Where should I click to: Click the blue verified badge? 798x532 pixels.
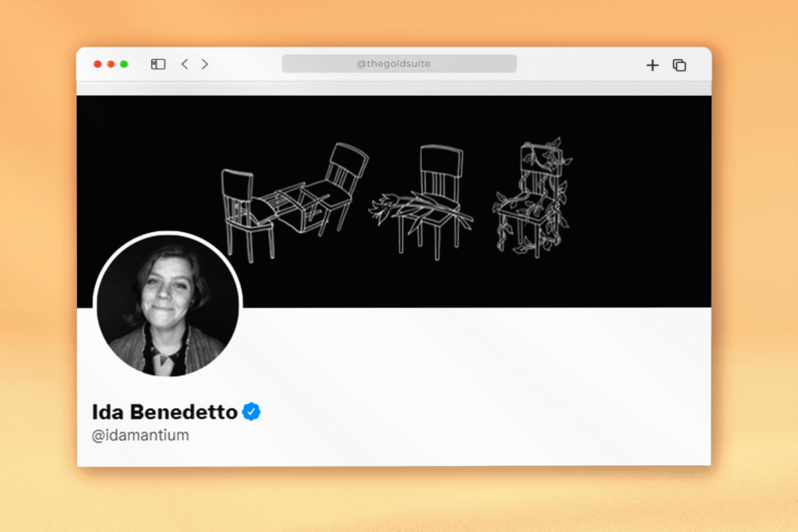(252, 411)
